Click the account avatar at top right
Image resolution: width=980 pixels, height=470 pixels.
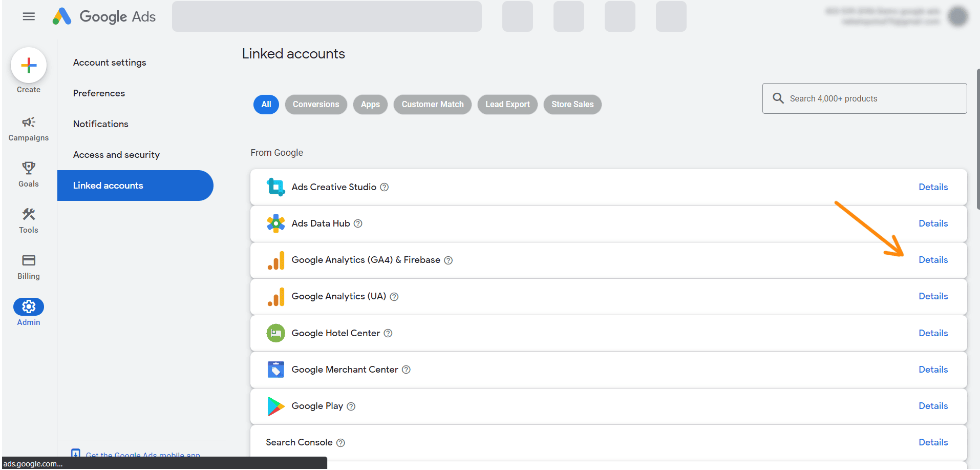[957, 16]
